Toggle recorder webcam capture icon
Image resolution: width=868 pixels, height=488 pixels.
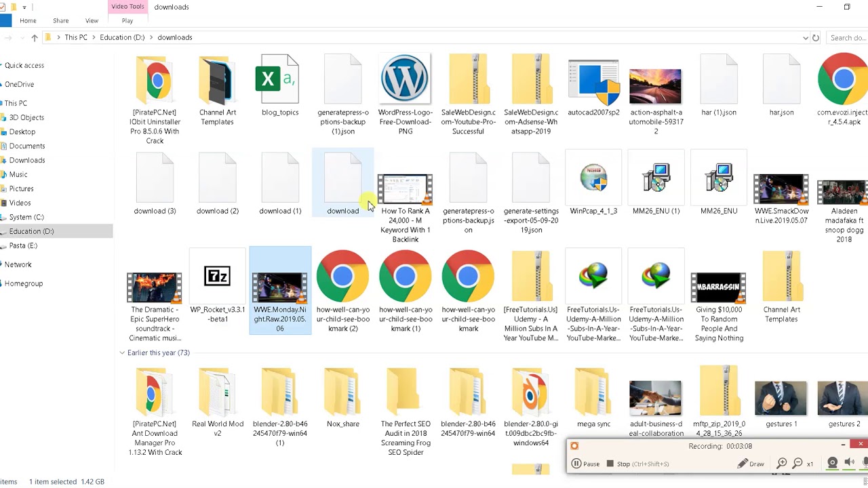click(x=833, y=463)
